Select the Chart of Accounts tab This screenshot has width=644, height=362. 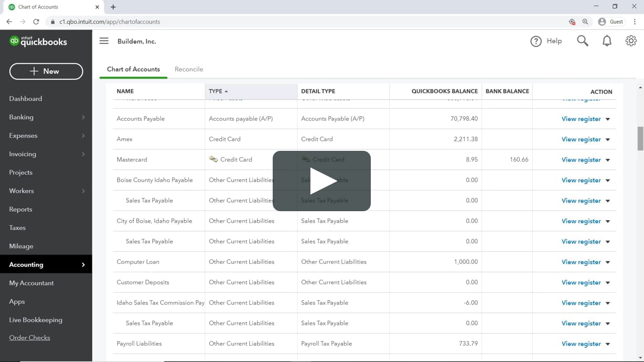(x=133, y=69)
